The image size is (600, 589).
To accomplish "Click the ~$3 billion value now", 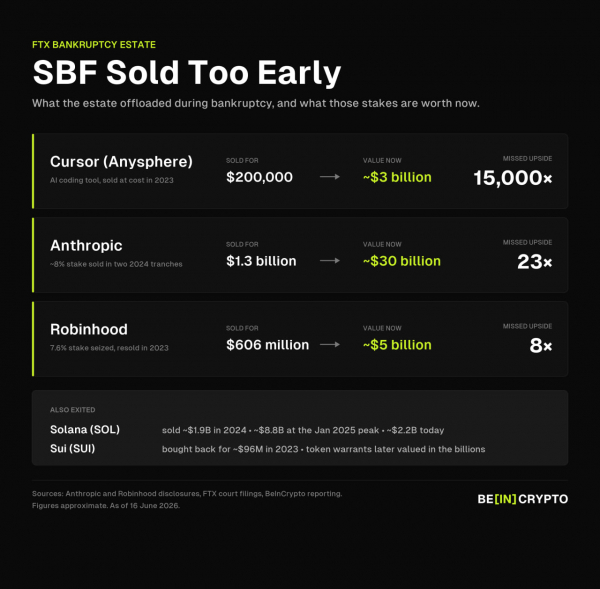I will [397, 177].
